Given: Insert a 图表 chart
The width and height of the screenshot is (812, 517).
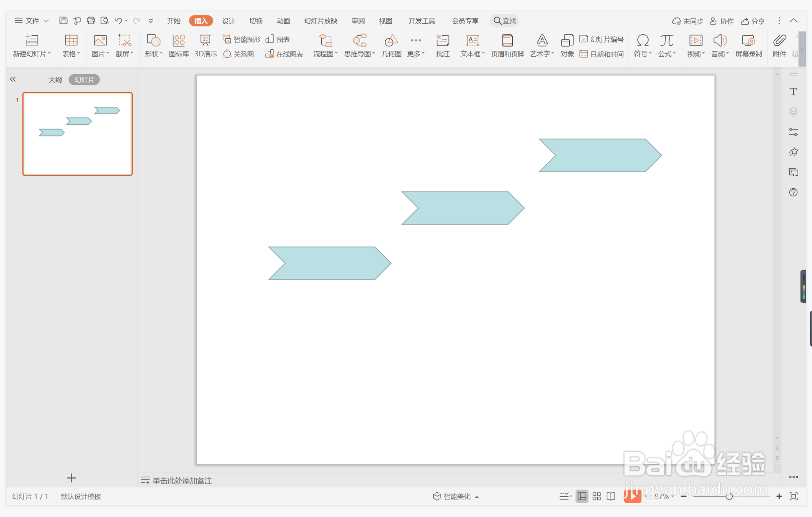Looking at the screenshot, I should [278, 39].
